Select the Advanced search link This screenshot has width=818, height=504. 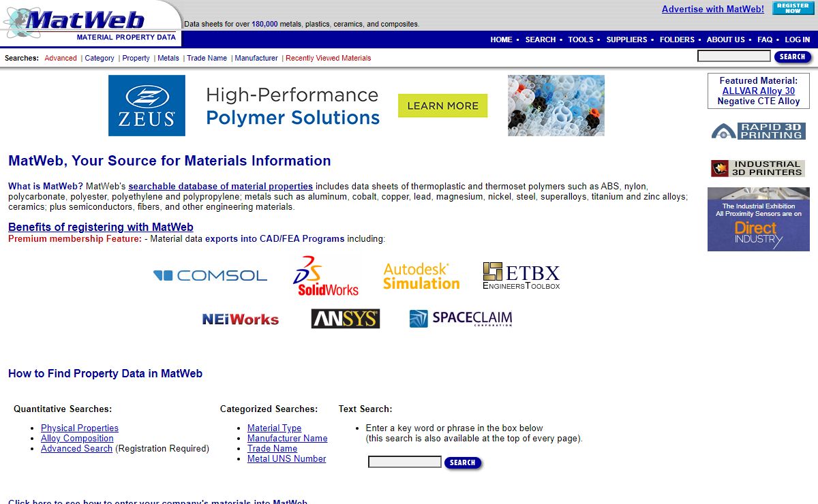(61, 58)
